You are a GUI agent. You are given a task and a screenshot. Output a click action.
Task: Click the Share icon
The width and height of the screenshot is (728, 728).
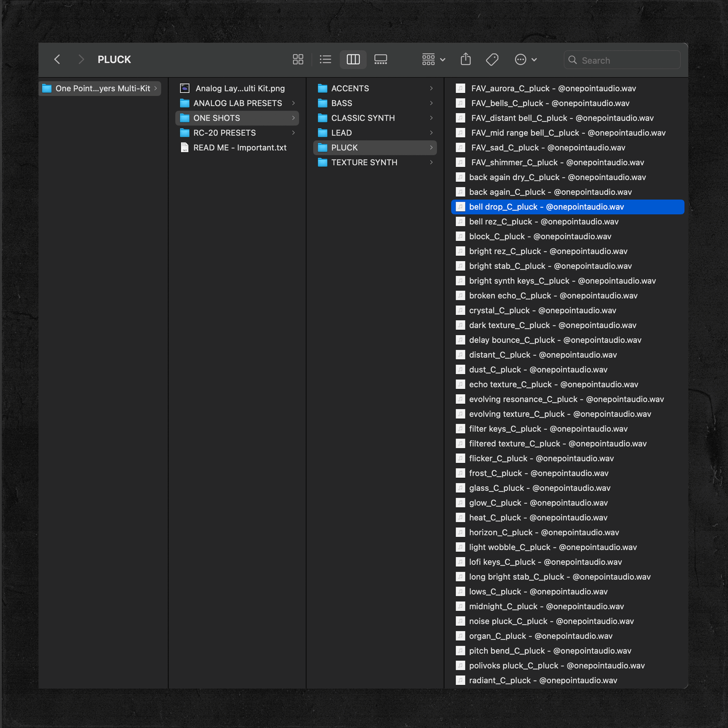click(466, 59)
